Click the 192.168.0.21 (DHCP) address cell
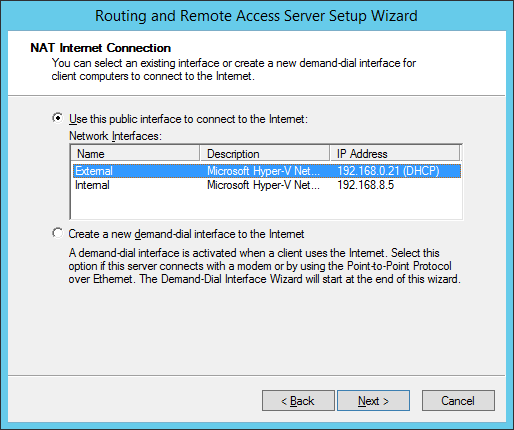 [x=388, y=171]
